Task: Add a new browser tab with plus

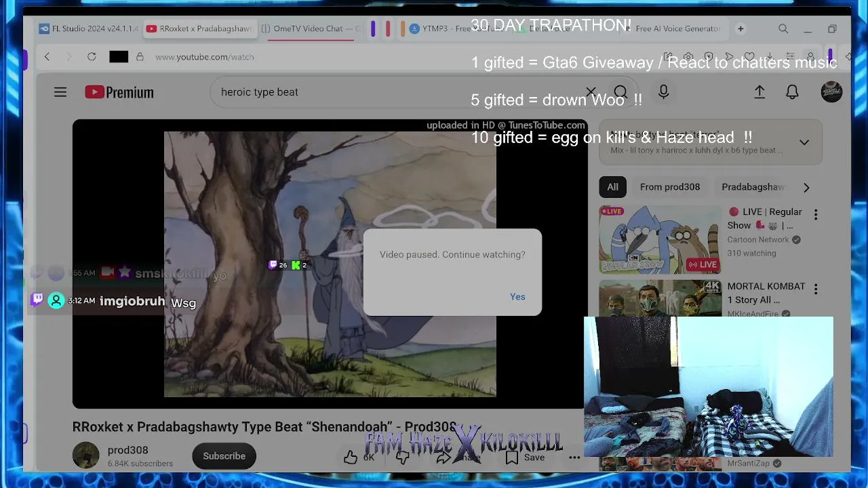Action: tap(741, 28)
